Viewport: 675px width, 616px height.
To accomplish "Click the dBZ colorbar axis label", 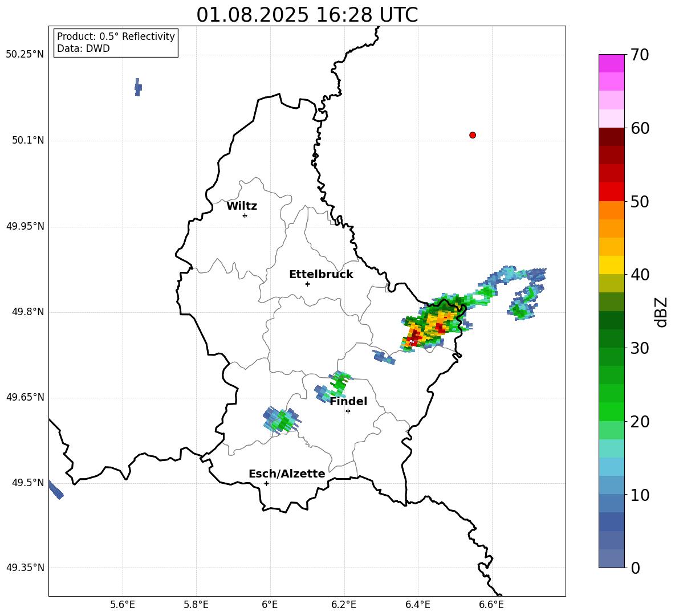I will tap(662, 312).
